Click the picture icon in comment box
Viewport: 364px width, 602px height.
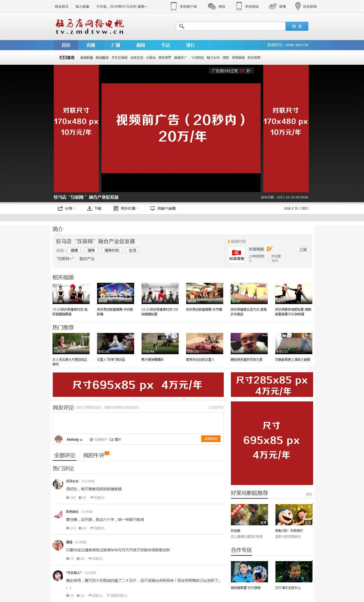point(112,440)
